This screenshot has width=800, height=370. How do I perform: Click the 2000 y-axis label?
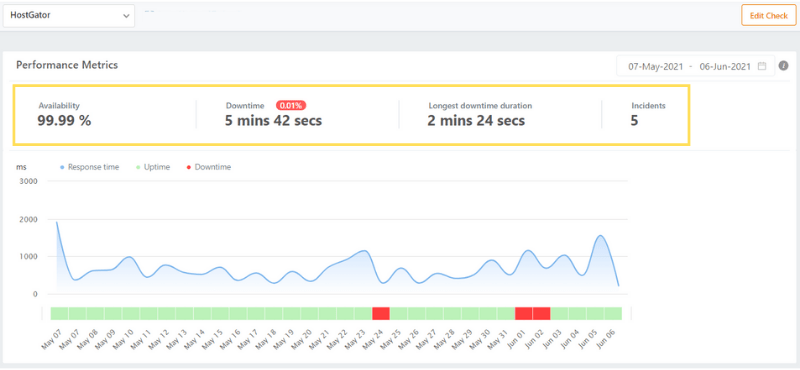[28, 219]
